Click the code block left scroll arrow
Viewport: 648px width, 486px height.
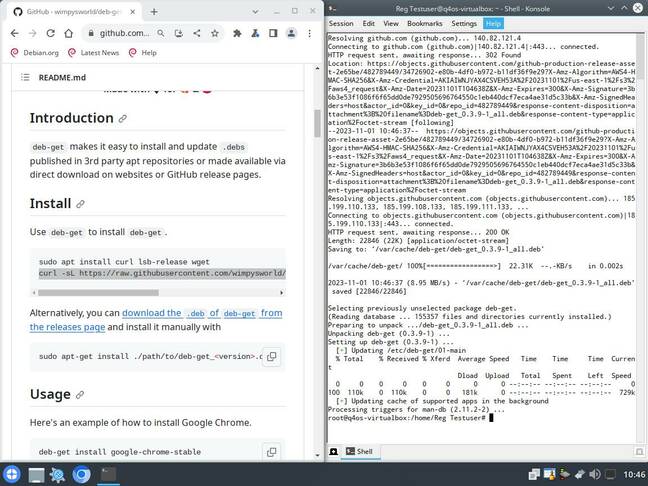34,293
